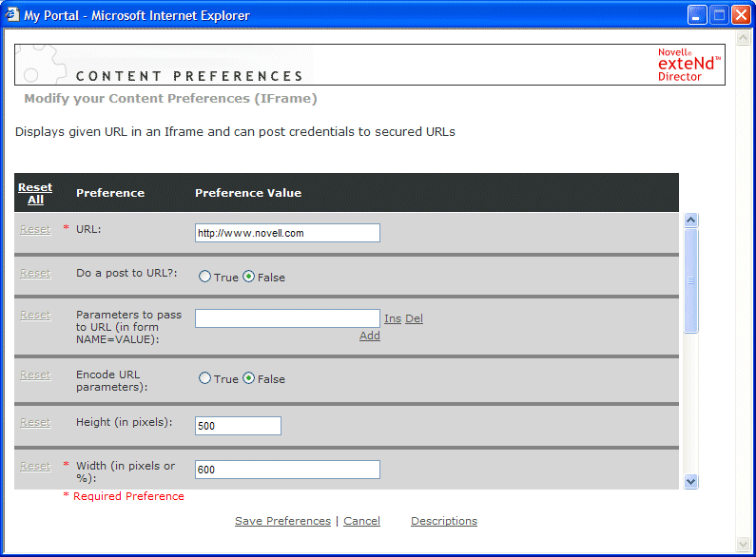The image size is (756, 557).
Task: Click the preferences list scroll down arrow
Action: (691, 481)
